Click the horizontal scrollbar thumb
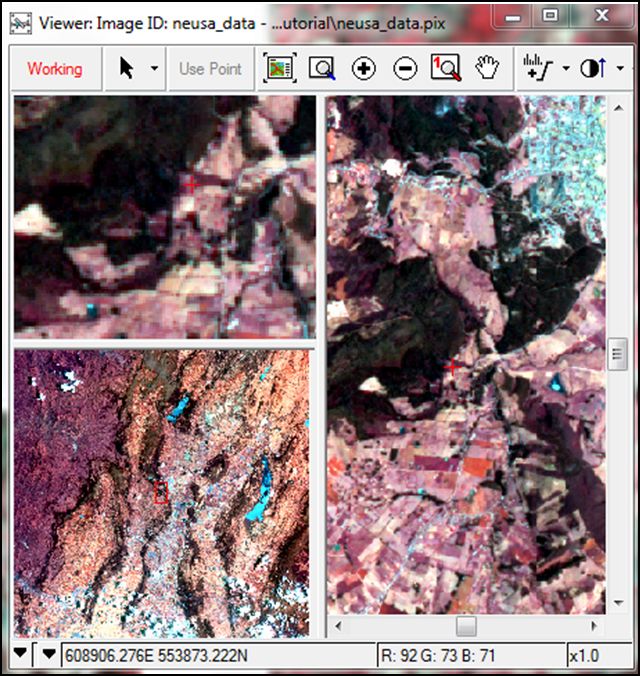 pos(466,626)
